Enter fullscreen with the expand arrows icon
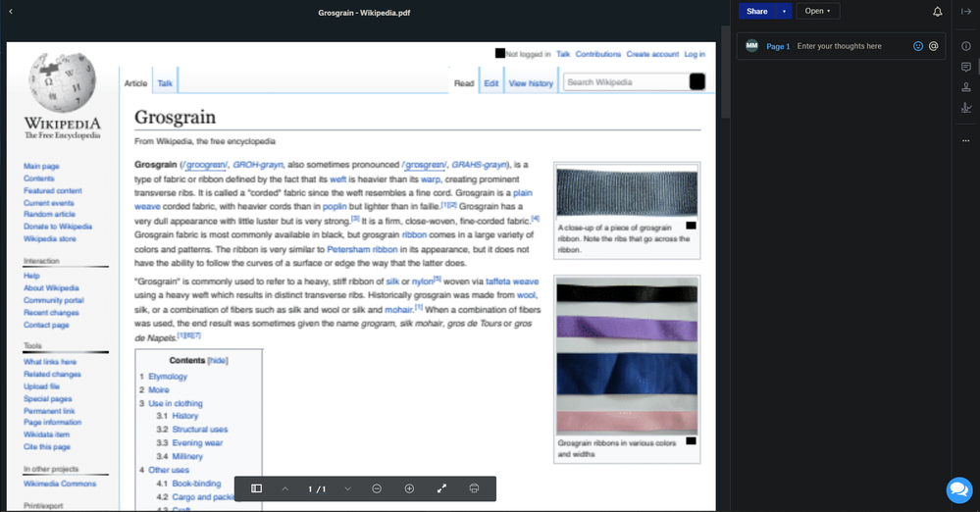The image size is (980, 512). point(441,488)
